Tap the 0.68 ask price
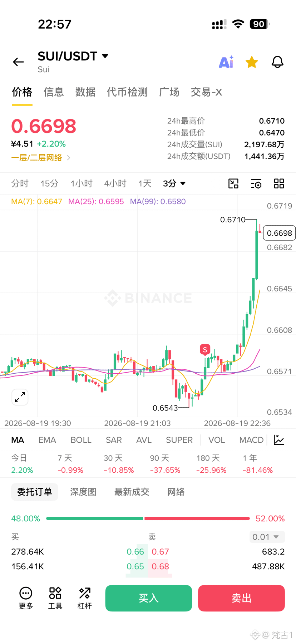 click(160, 566)
